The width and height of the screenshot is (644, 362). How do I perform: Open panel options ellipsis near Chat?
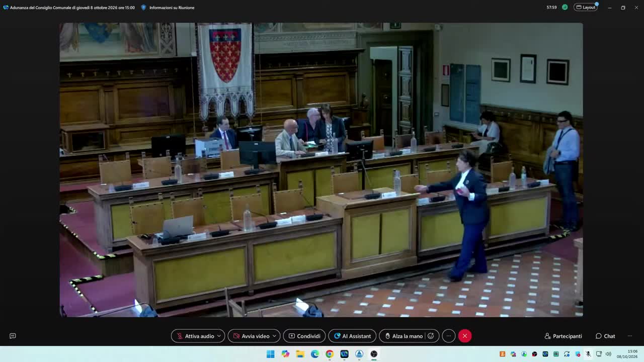(629, 336)
